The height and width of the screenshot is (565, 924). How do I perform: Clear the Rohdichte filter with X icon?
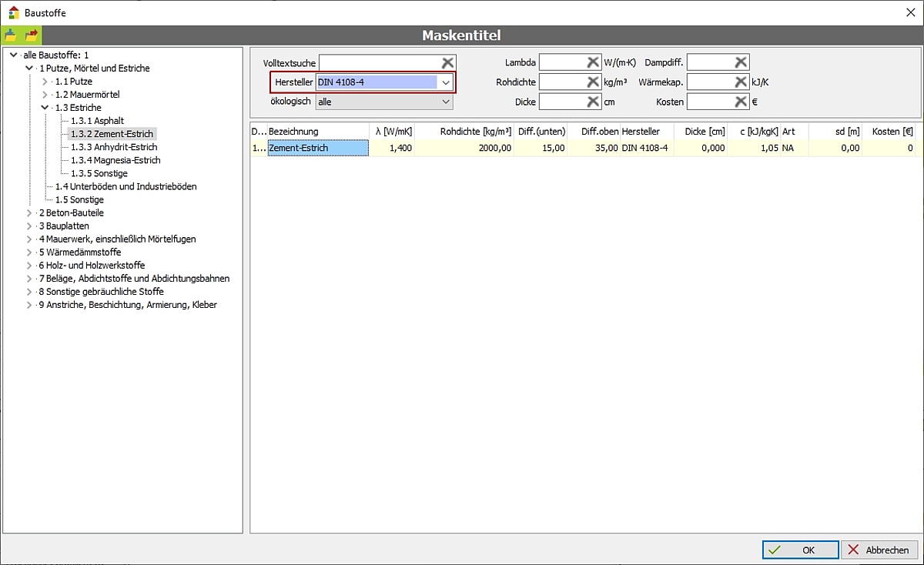click(593, 82)
